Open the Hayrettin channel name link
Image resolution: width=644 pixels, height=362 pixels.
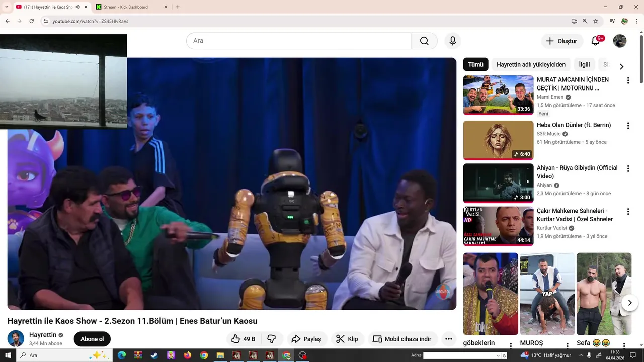click(43, 335)
